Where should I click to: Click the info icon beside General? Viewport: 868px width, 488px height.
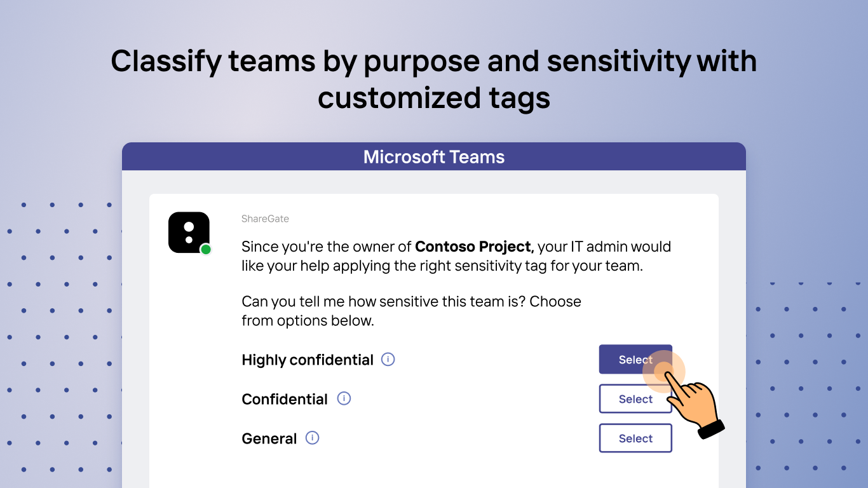coord(312,438)
